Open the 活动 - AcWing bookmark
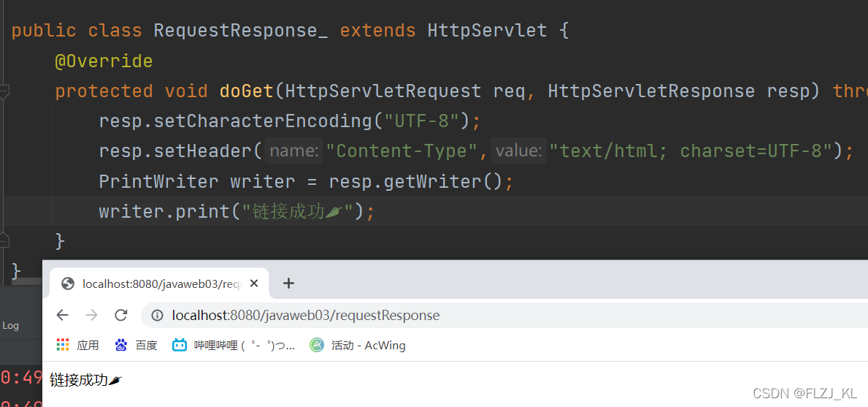This screenshot has height=407, width=868. tap(358, 346)
